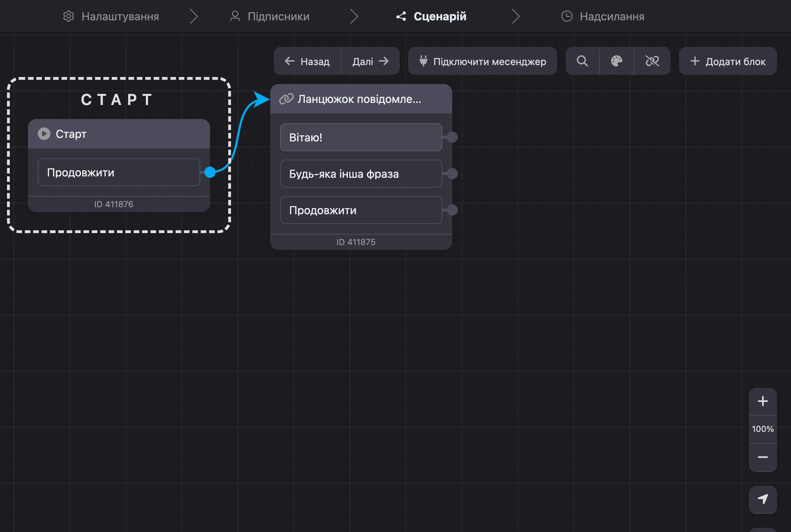Zoom out with the minus button
This screenshot has height=532, width=791.
(x=763, y=457)
